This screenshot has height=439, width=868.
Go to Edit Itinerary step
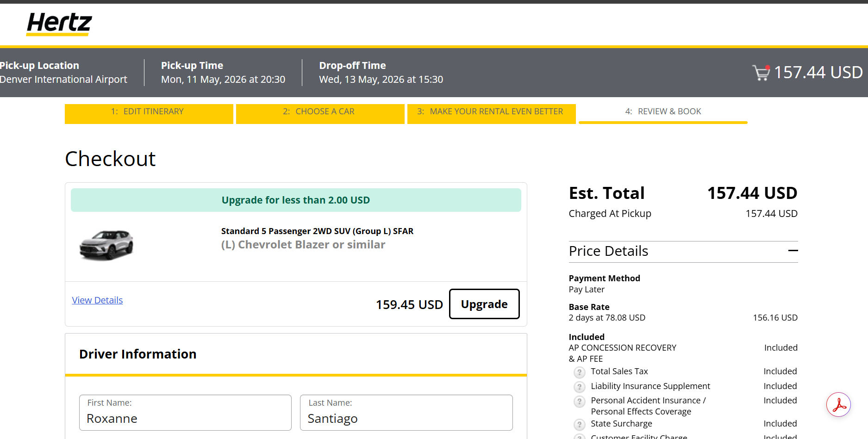149,113
